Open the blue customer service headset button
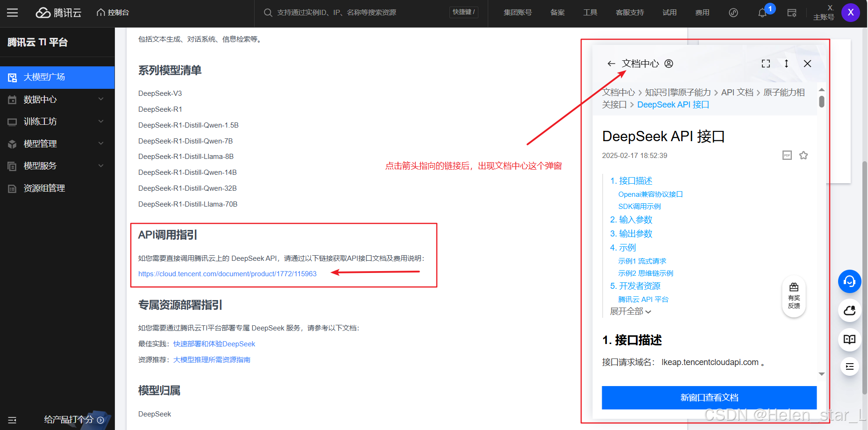868x430 pixels. click(850, 281)
